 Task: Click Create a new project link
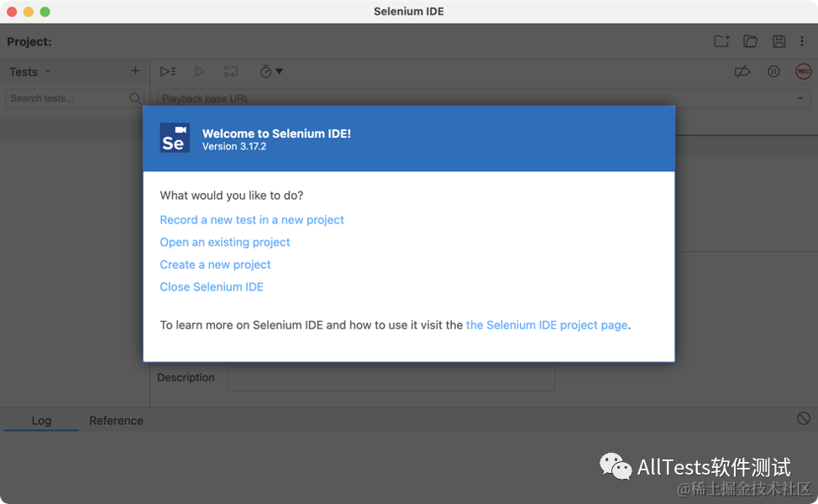pyautogui.click(x=216, y=265)
